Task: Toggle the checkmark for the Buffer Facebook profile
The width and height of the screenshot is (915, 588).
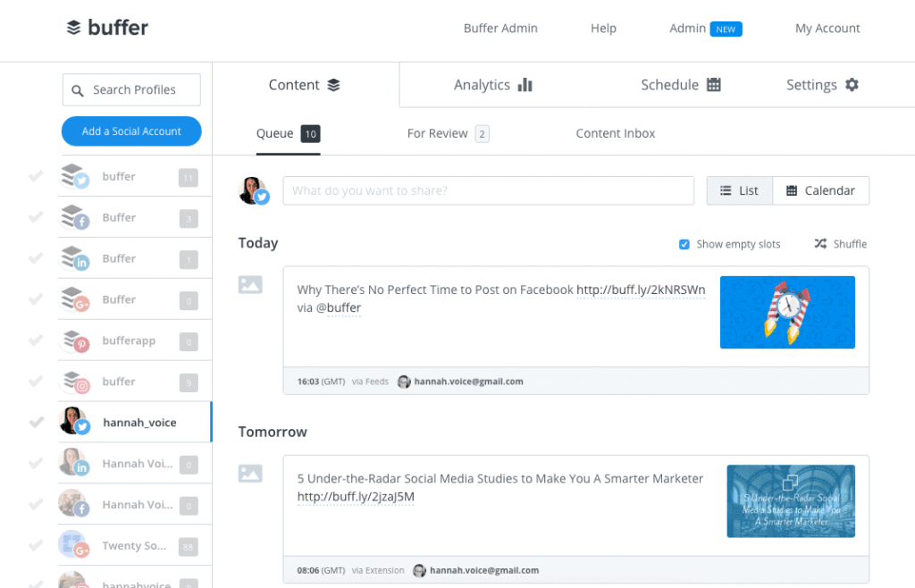Action: point(36,217)
